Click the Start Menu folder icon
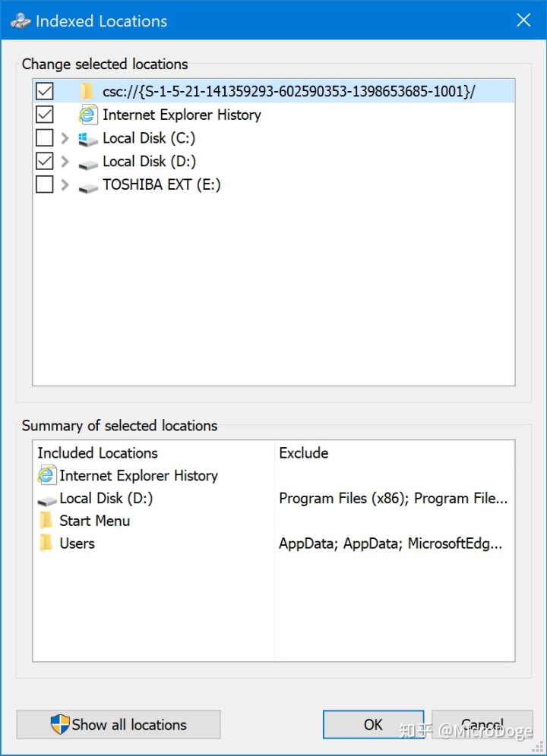This screenshot has height=756, width=547. 46,521
